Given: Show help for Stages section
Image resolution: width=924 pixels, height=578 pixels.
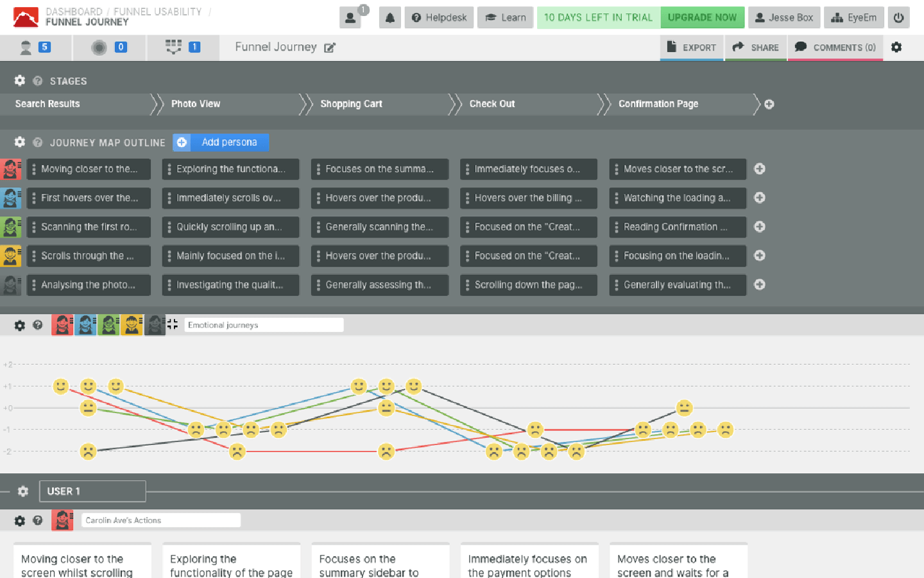Looking at the screenshot, I should pos(38,81).
